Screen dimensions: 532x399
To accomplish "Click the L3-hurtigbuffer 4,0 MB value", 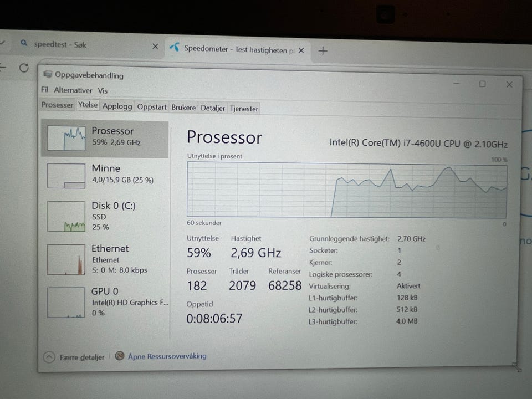I will pos(407,321).
